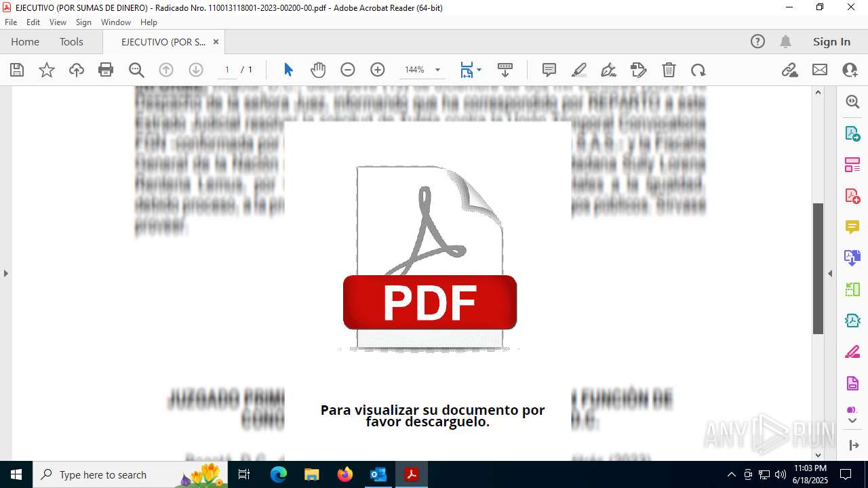The height and width of the screenshot is (488, 868).
Task: Open the File menu
Action: point(11,22)
